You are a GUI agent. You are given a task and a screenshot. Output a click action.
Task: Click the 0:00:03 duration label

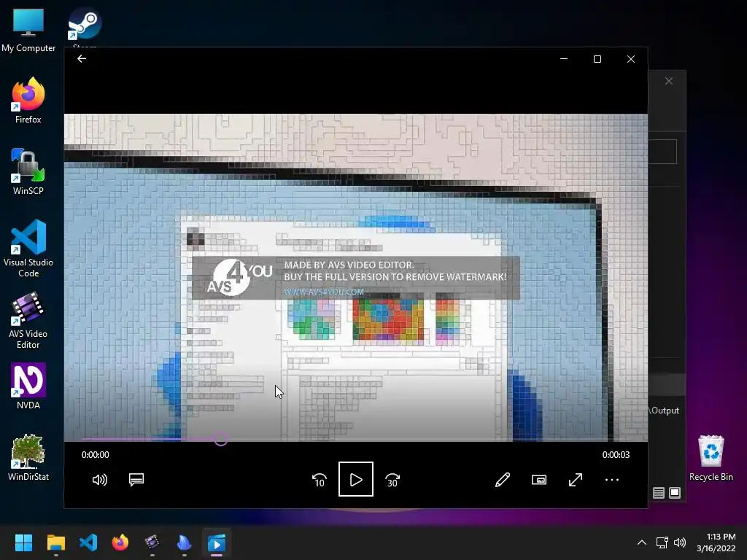616,455
